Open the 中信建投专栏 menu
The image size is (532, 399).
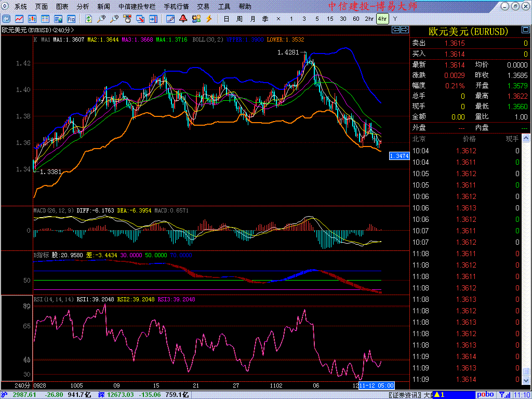(137, 6)
